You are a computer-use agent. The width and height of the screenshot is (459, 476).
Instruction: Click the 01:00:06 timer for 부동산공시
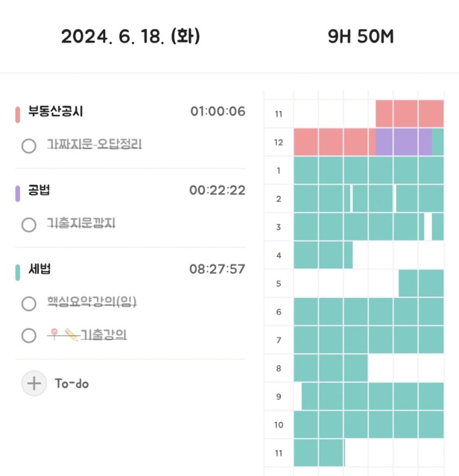pos(218,111)
